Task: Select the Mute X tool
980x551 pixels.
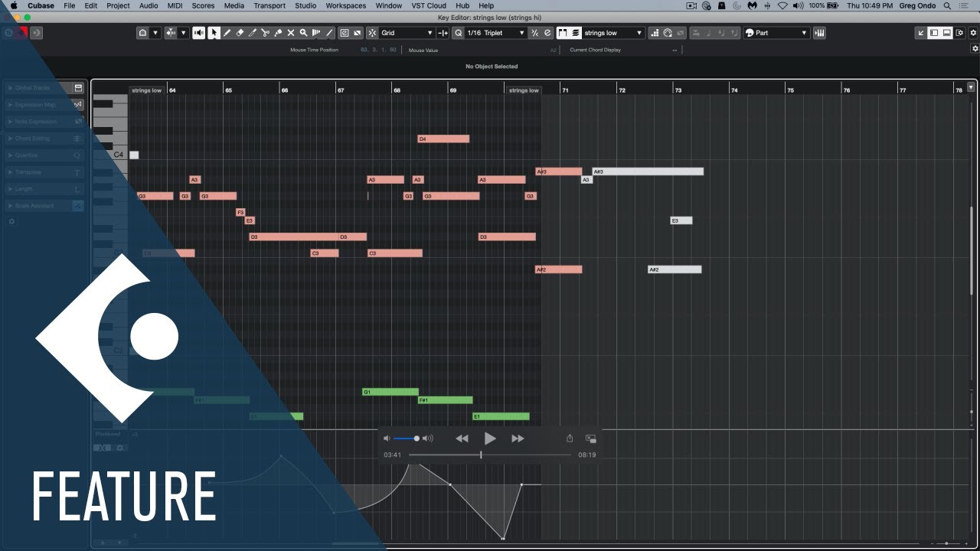Action: point(291,33)
